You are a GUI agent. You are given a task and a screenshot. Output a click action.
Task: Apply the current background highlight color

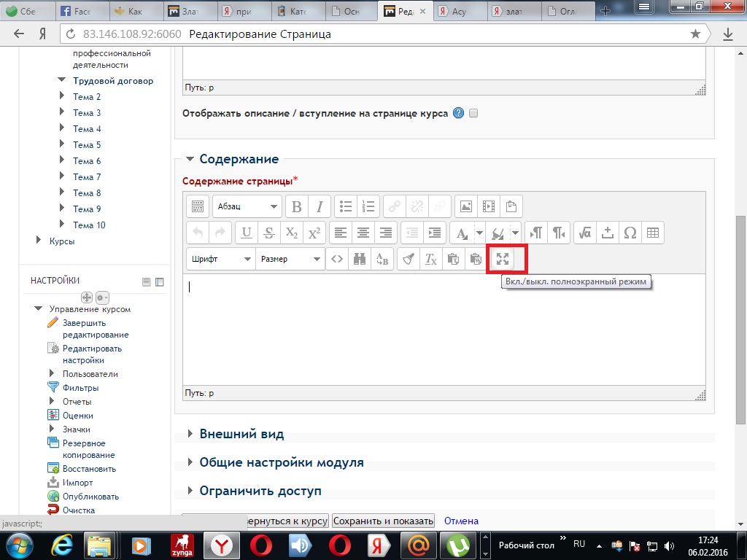pos(498,233)
